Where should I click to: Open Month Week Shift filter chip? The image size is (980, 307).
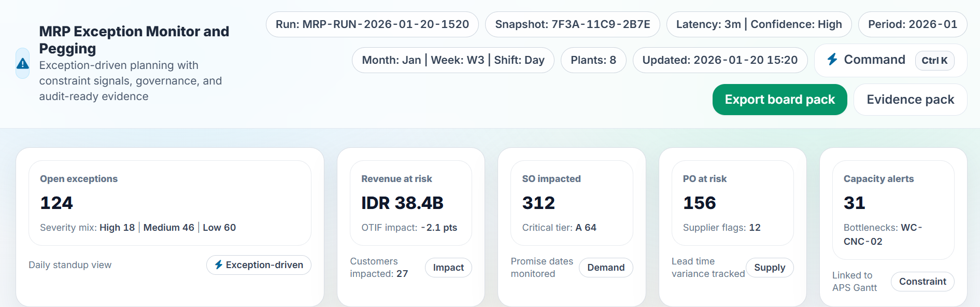click(x=453, y=60)
